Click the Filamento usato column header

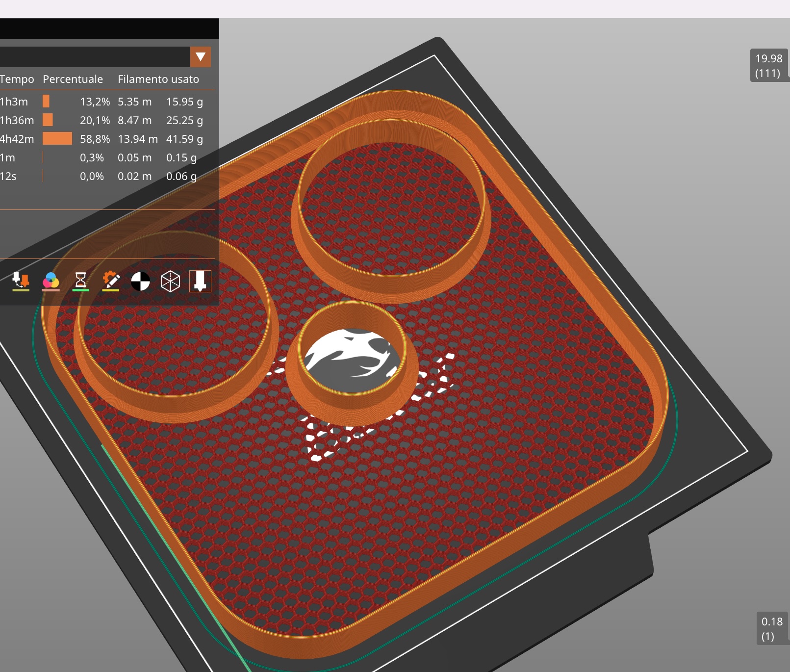158,79
